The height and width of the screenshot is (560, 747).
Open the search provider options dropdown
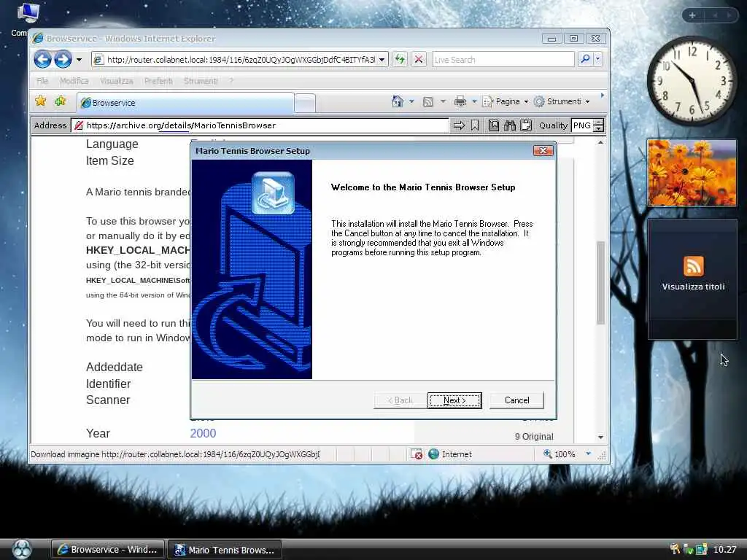598,60
